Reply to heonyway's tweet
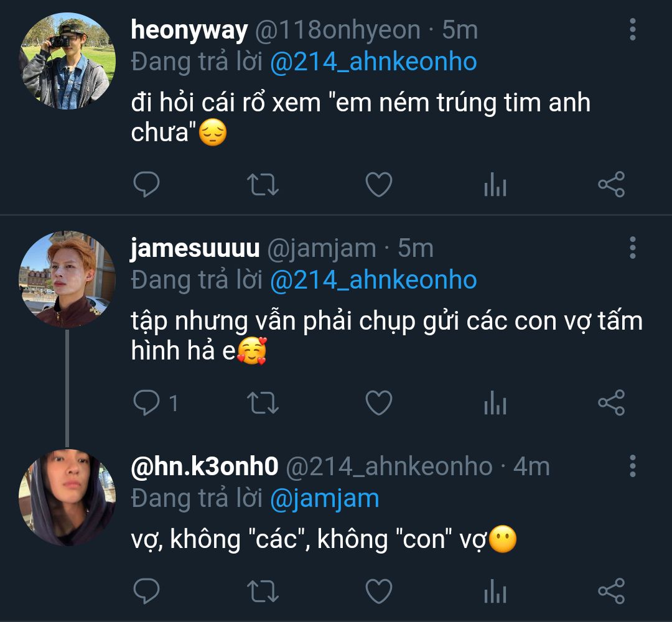This screenshot has height=622, width=672. 147,185
